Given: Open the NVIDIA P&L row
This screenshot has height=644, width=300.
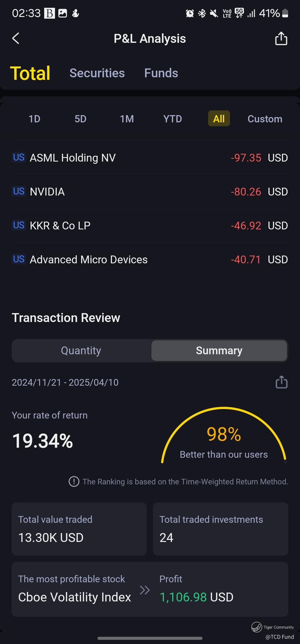Looking at the screenshot, I should [150, 192].
